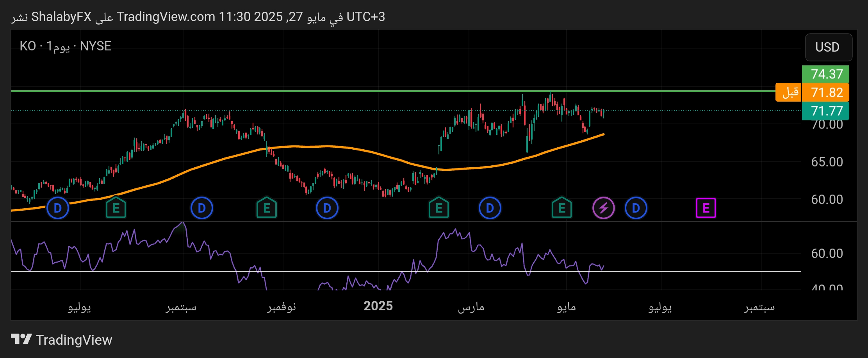Click the earnings E marker left of نوفمبر
The image size is (868, 358).
pos(267,208)
